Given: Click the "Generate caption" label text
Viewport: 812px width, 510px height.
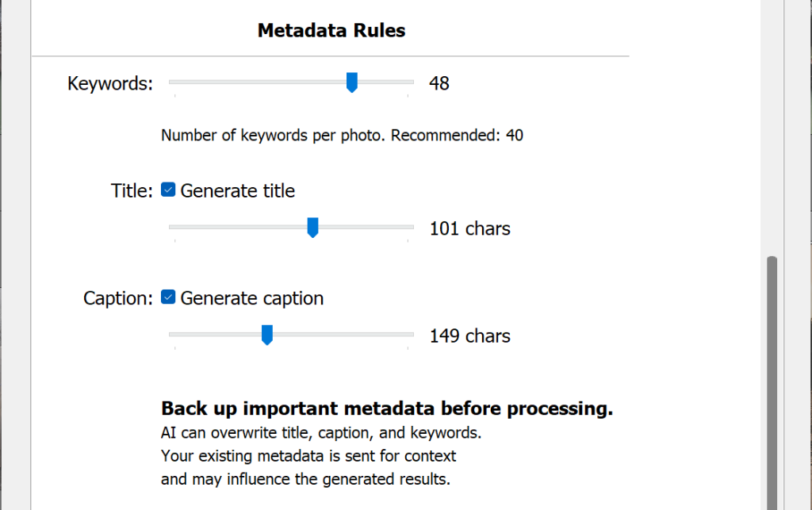Looking at the screenshot, I should tap(252, 298).
